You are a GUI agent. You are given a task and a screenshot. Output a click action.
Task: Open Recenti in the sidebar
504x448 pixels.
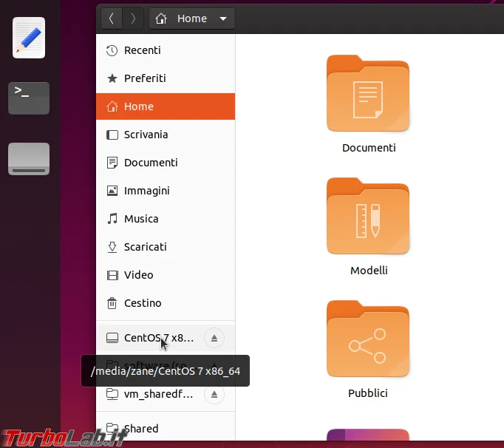(166, 50)
